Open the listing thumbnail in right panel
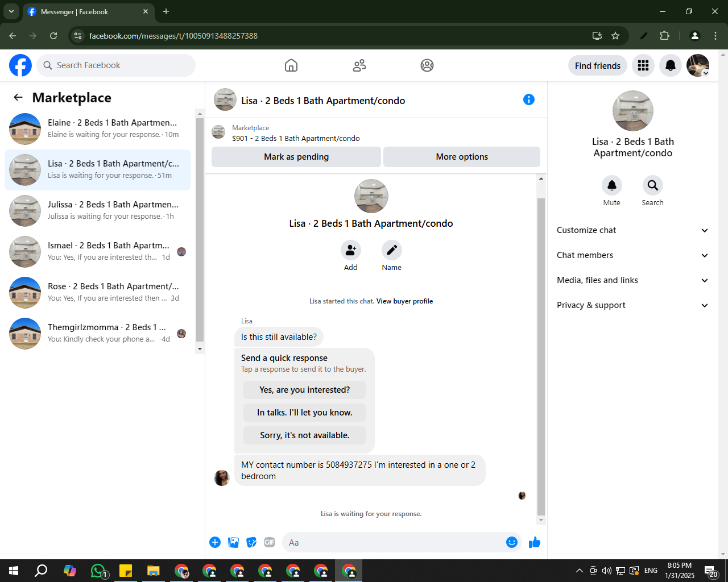Viewport: 728px width, 582px height. click(633, 111)
